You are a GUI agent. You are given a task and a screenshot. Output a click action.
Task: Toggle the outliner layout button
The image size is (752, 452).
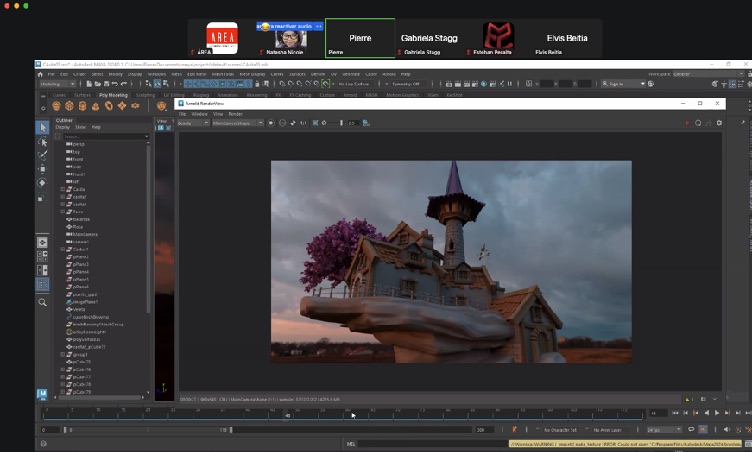(x=43, y=285)
